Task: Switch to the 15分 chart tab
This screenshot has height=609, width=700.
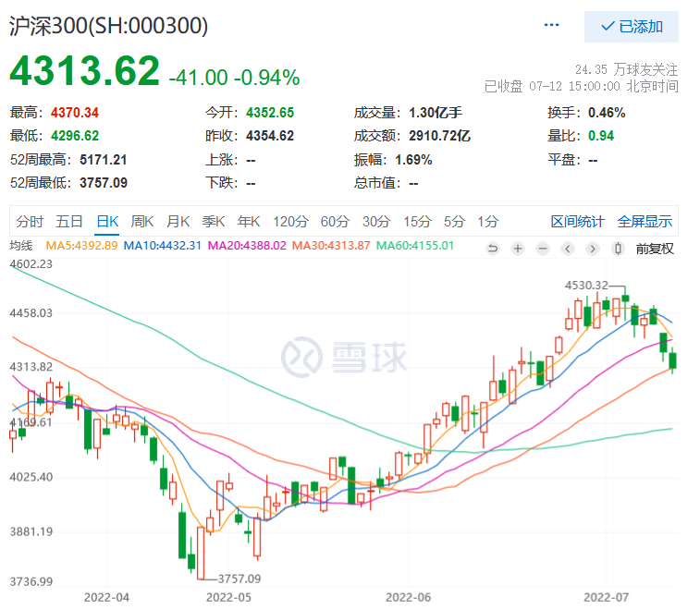Action: coord(417,222)
